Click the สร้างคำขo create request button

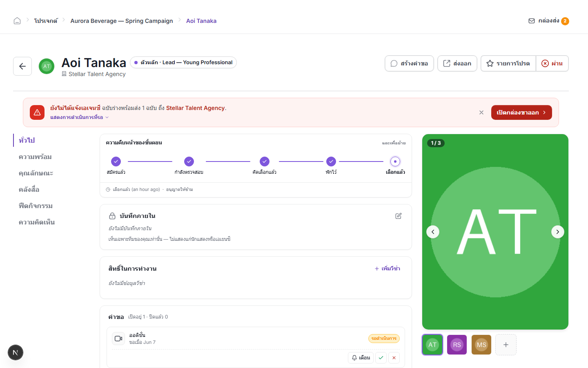tap(409, 63)
